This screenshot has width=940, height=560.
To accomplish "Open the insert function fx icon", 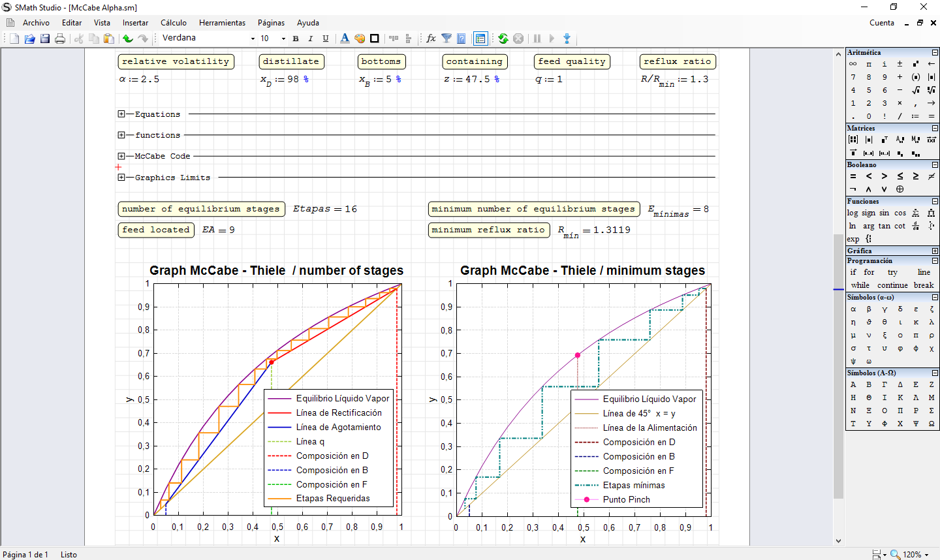I will click(x=431, y=39).
